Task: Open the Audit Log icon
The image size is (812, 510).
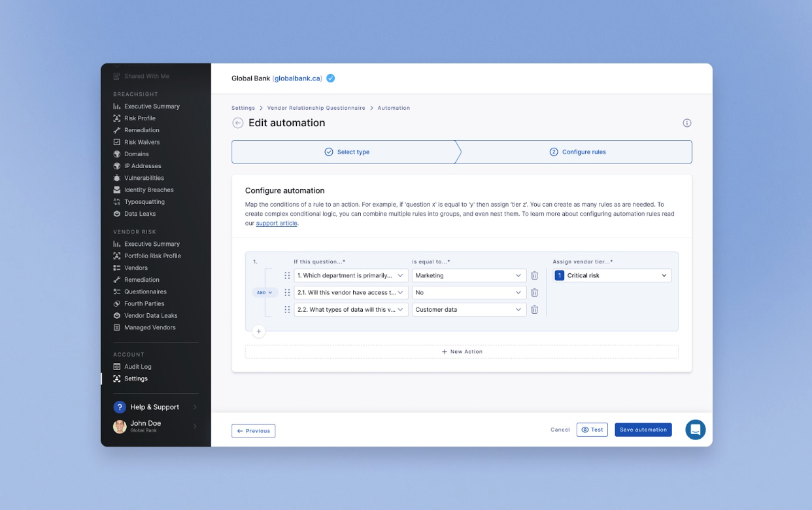Action: 117,367
